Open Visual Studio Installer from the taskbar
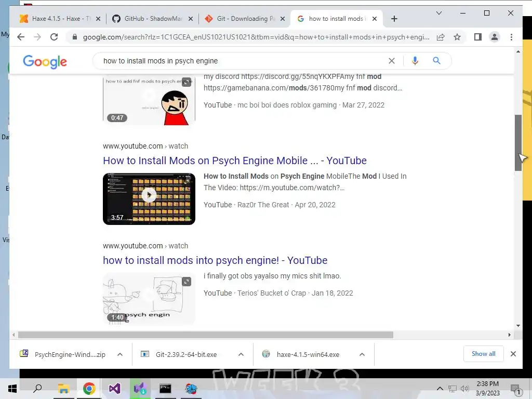 140,389
